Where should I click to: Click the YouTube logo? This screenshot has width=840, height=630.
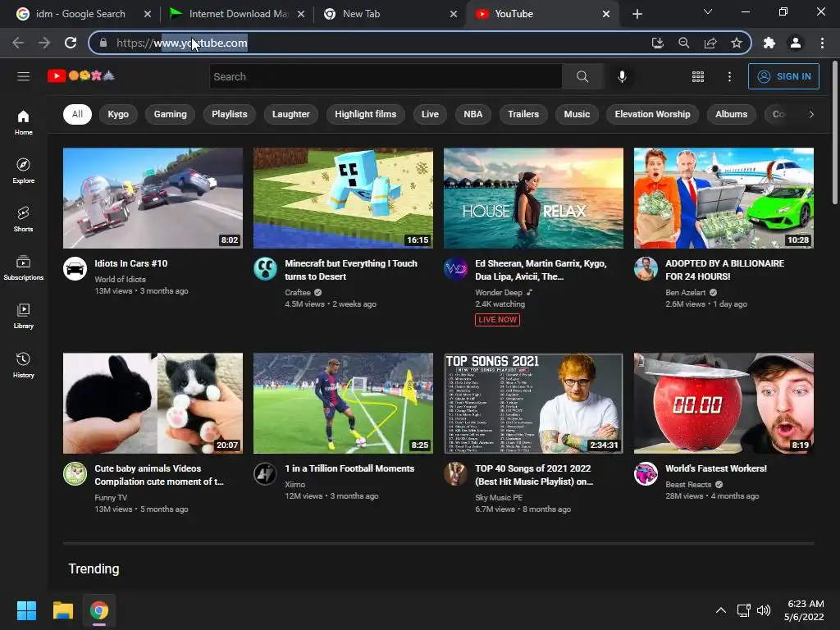click(81, 75)
